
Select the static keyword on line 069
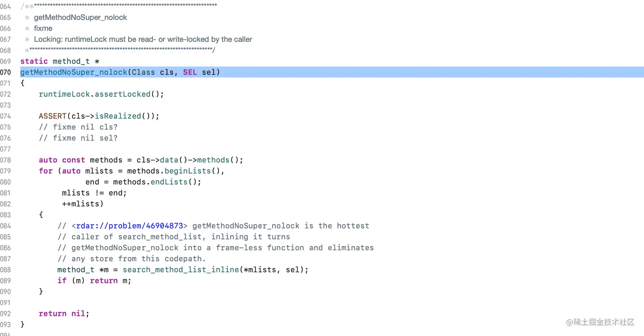coord(34,61)
